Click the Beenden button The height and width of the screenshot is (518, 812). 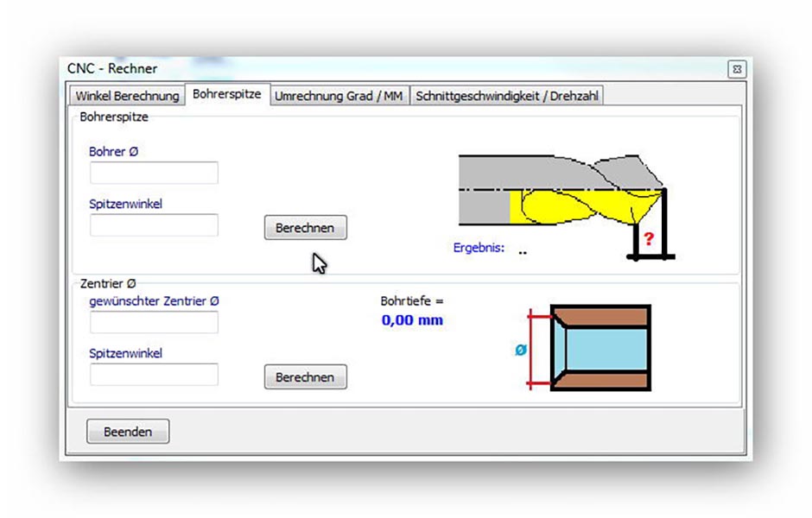(x=128, y=432)
